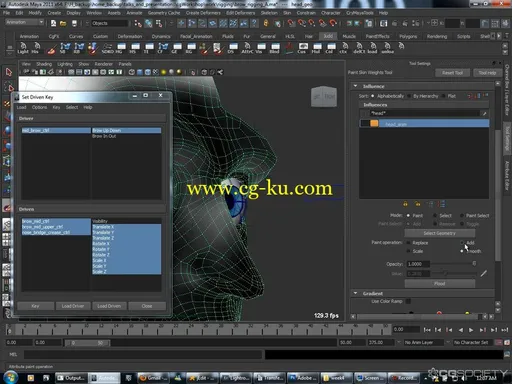Screen dimensions: 512x384
Task: Open the Animation menu set dropdown
Action: [x=25, y=22]
